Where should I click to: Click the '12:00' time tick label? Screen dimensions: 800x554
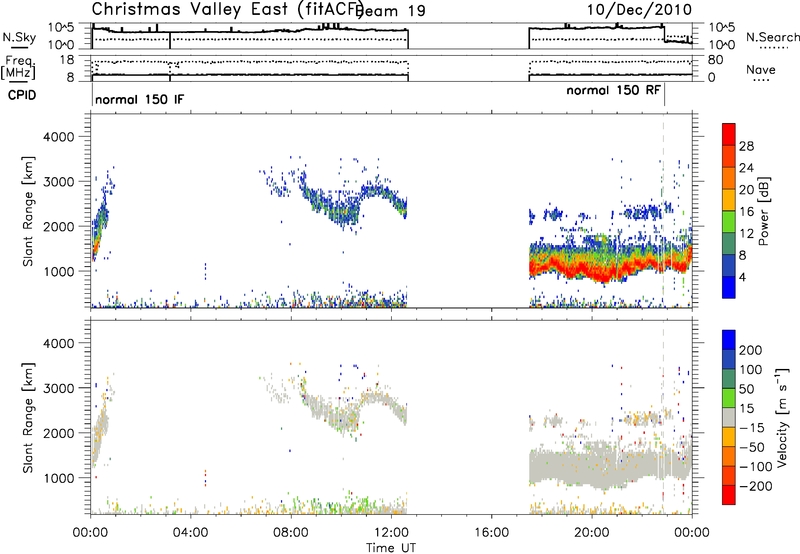coord(391,533)
